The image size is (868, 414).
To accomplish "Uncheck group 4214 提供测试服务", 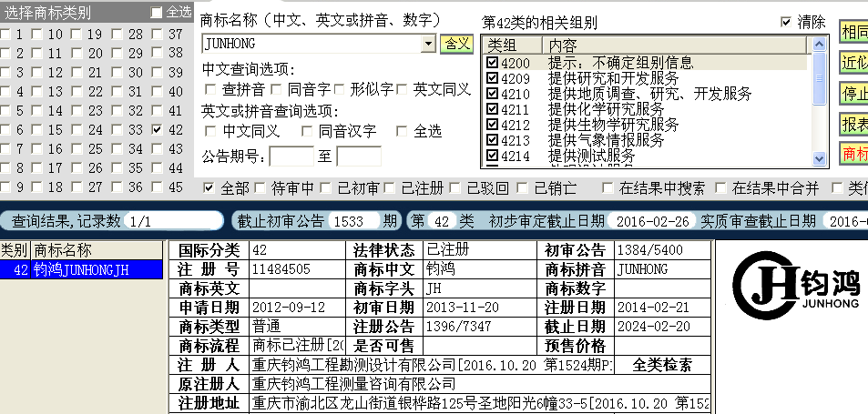I will tap(492, 156).
